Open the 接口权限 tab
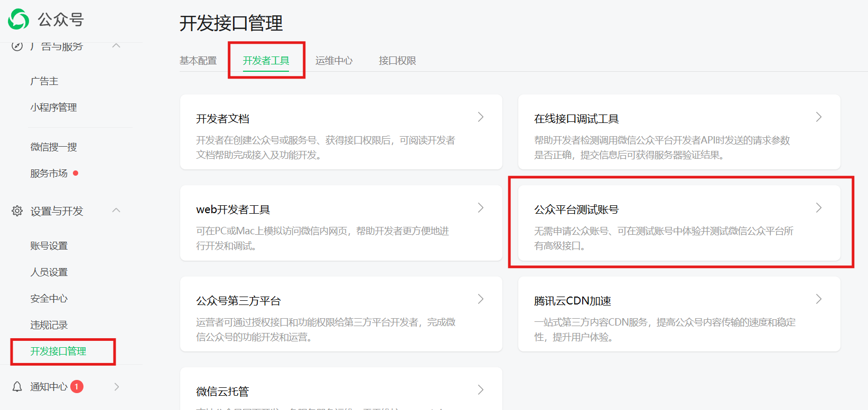This screenshot has width=868, height=410. click(397, 61)
